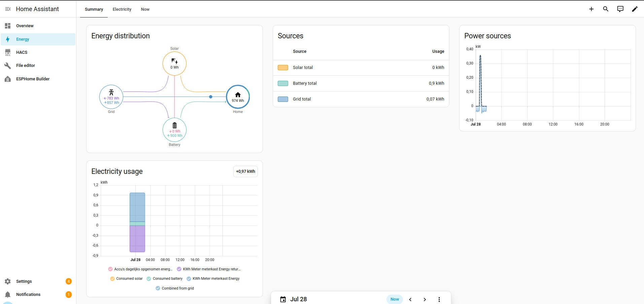Toggle Consumed battery legend item

click(x=164, y=278)
